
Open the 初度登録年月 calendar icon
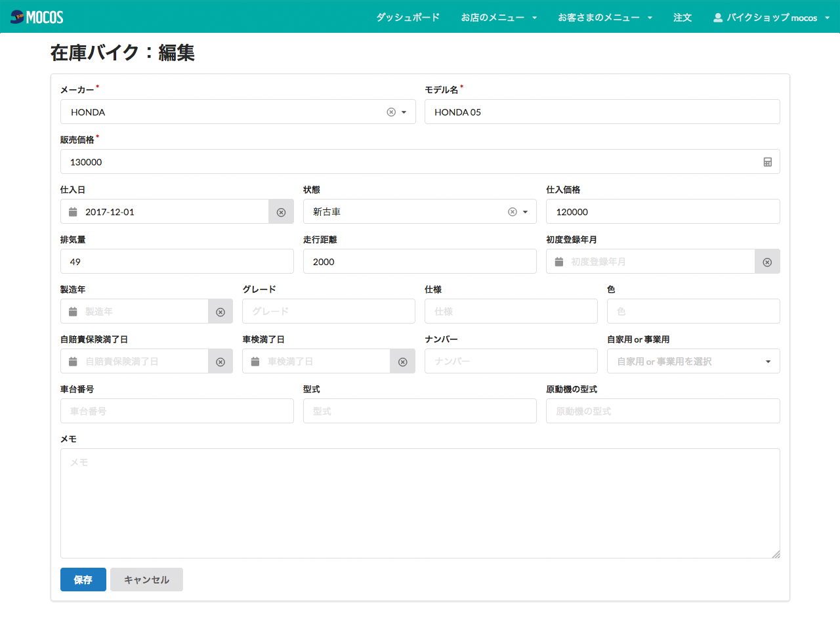[x=559, y=262]
